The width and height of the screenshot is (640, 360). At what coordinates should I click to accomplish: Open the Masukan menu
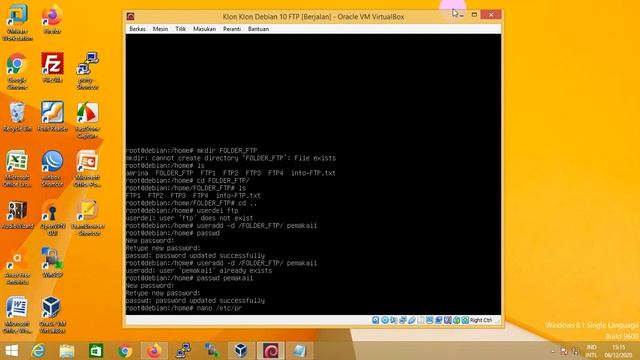click(204, 29)
